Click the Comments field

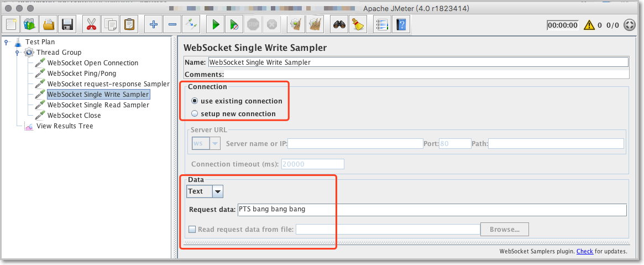tap(427, 74)
